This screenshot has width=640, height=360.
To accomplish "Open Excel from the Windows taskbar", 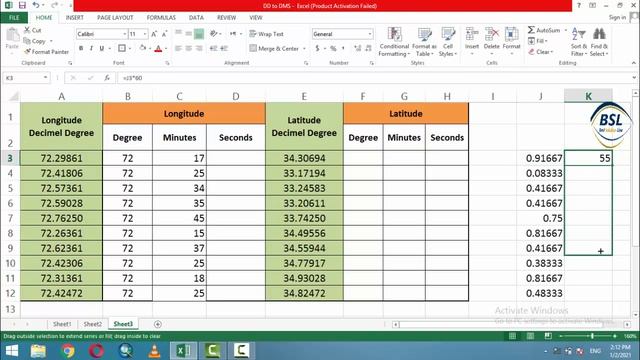I will (183, 350).
